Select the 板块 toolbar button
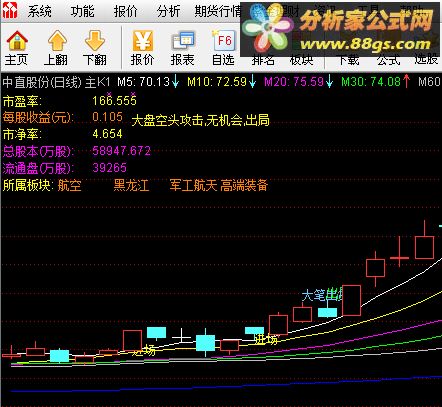The width and height of the screenshot is (442, 407). (302, 60)
